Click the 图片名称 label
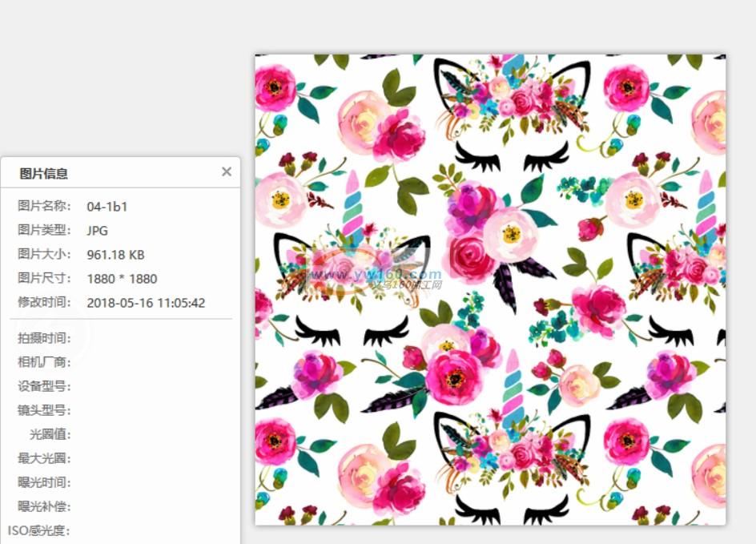Screen dimensions: 756x544 tap(45, 207)
